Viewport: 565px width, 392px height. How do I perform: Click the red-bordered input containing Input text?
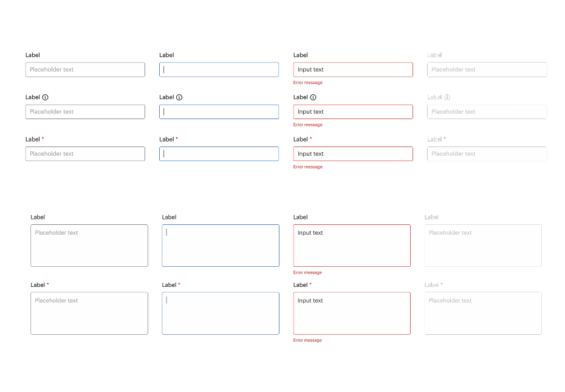click(352, 69)
